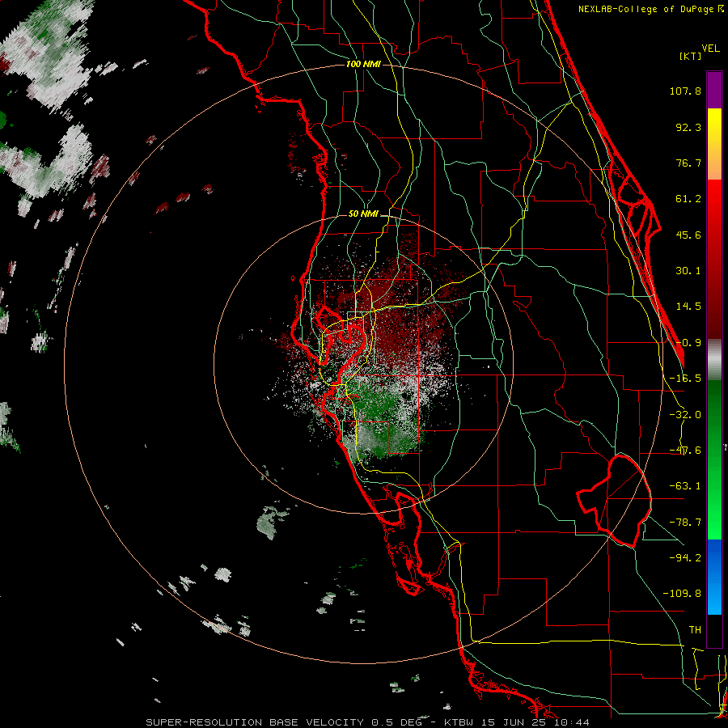This screenshot has height=728, width=728.
Task: Click the -94.2 velocity scale value
Action: pos(685,557)
